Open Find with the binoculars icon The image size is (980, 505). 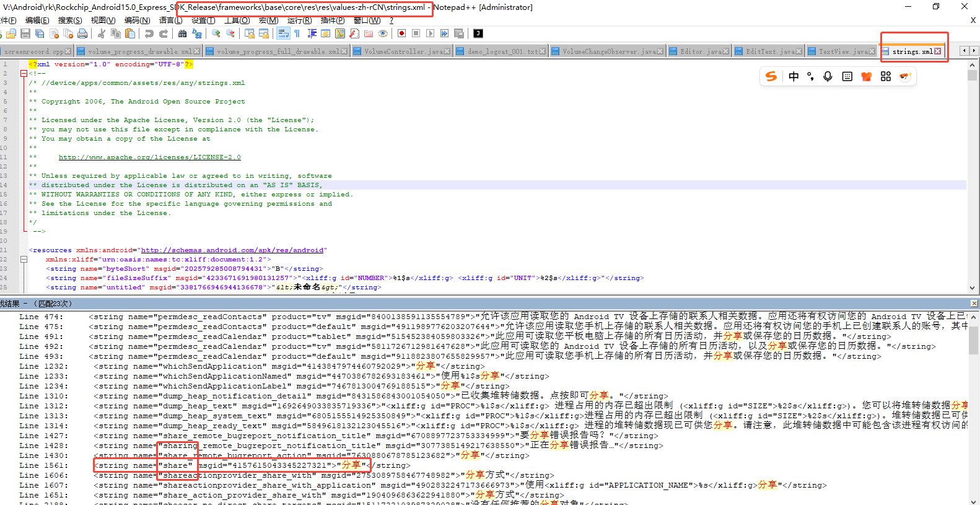coord(182,33)
